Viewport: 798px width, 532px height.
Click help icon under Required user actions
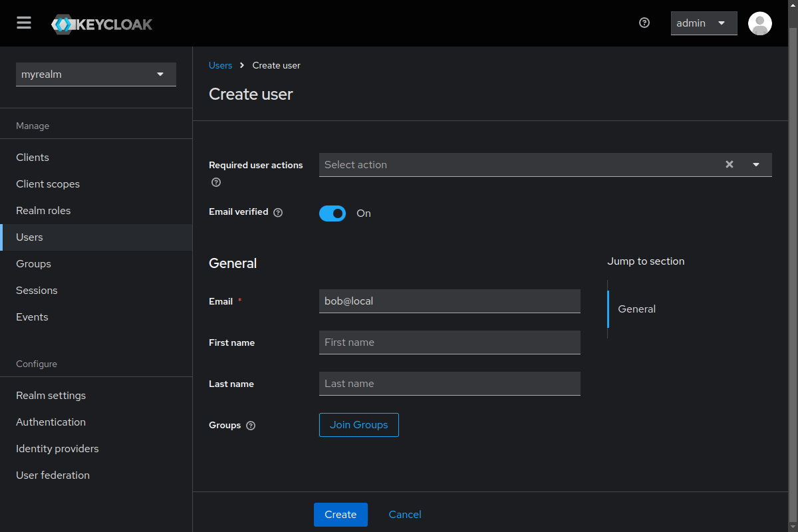(215, 182)
